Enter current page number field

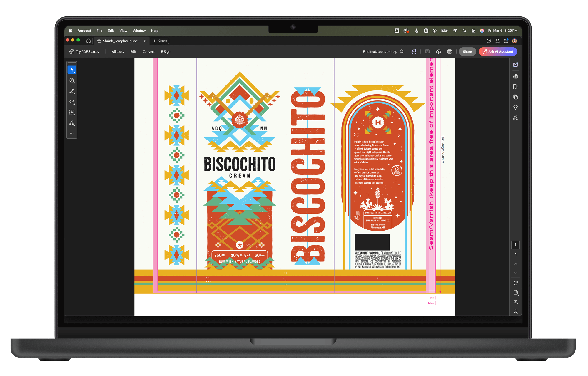click(515, 245)
